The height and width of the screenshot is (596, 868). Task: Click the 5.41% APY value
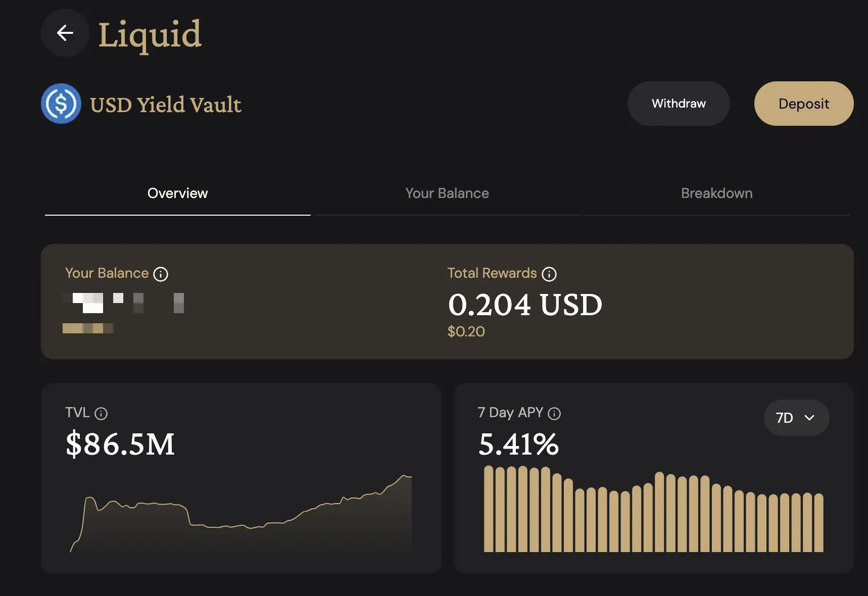(518, 444)
